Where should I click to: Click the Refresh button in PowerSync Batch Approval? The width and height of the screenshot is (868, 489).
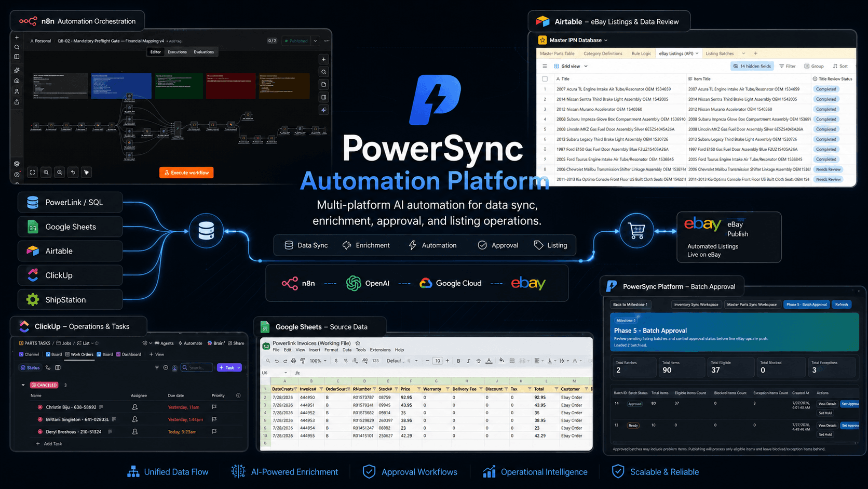(842, 305)
